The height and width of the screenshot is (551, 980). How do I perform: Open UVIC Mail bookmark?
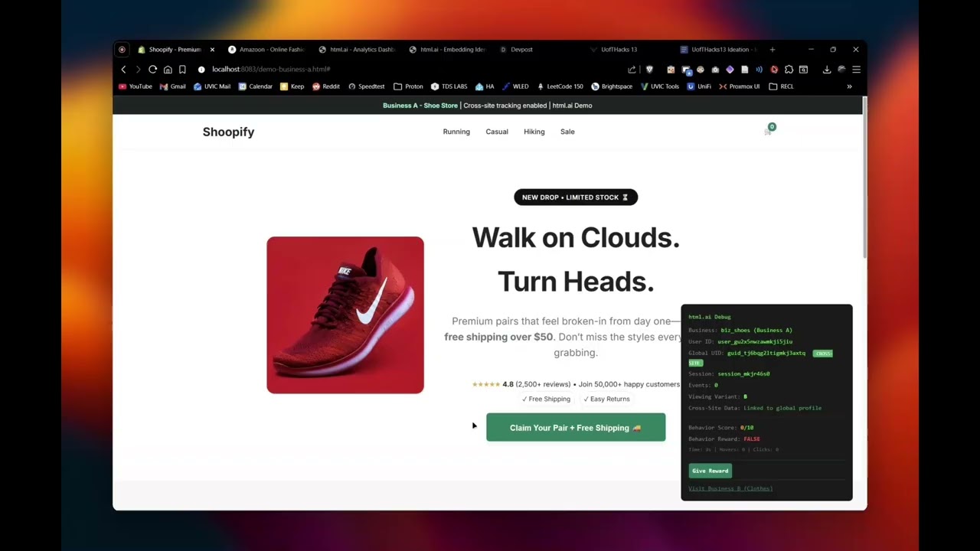pos(212,86)
